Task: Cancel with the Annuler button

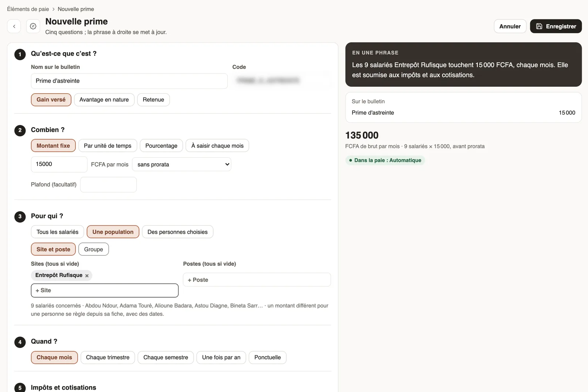Action: [x=510, y=26]
